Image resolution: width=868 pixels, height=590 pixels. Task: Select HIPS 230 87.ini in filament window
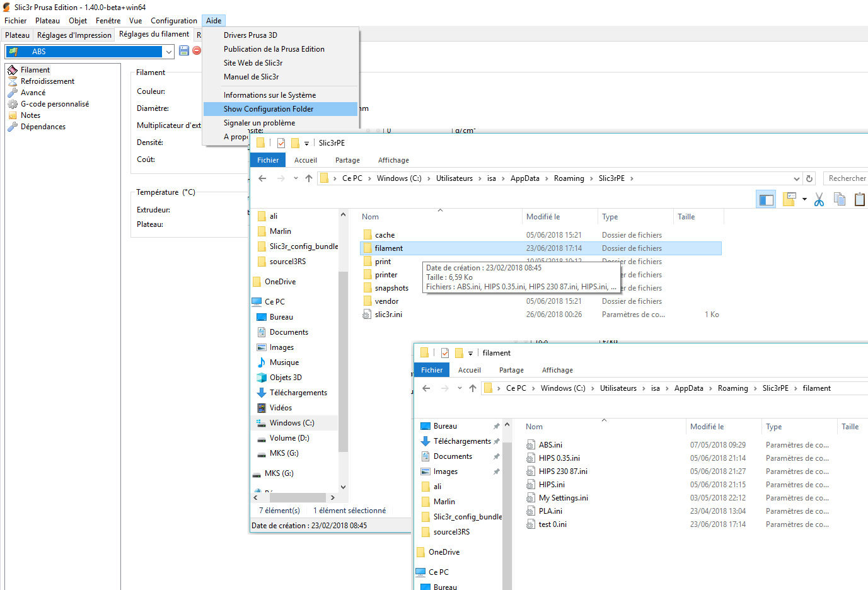coord(563,471)
